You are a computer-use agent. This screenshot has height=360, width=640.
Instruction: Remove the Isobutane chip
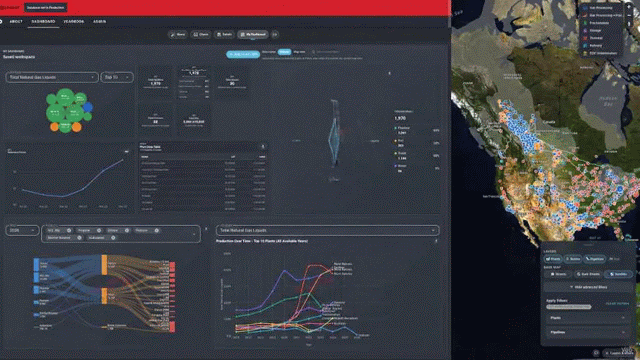[x=113, y=238]
